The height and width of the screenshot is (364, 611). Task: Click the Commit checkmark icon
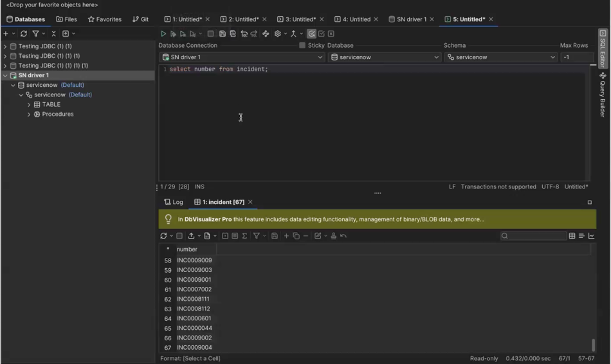(322, 34)
